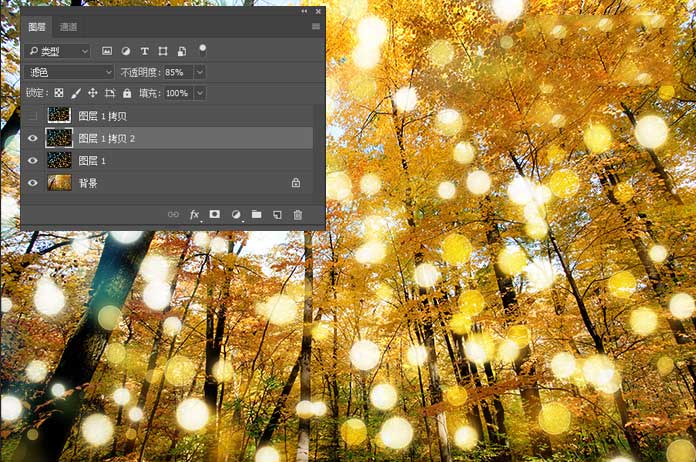Image resolution: width=696 pixels, height=462 pixels.
Task: Click the opacity 85% value field
Action: coord(178,72)
